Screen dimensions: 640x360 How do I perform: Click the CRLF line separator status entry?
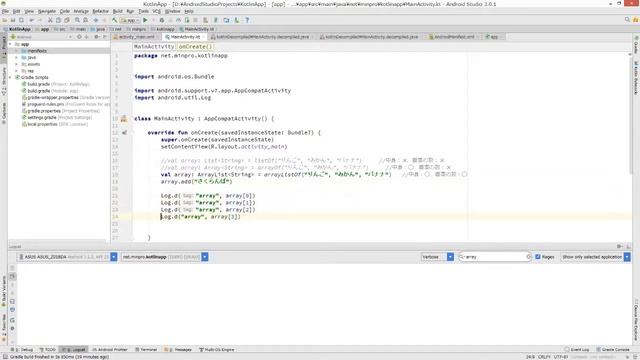pos(544,357)
